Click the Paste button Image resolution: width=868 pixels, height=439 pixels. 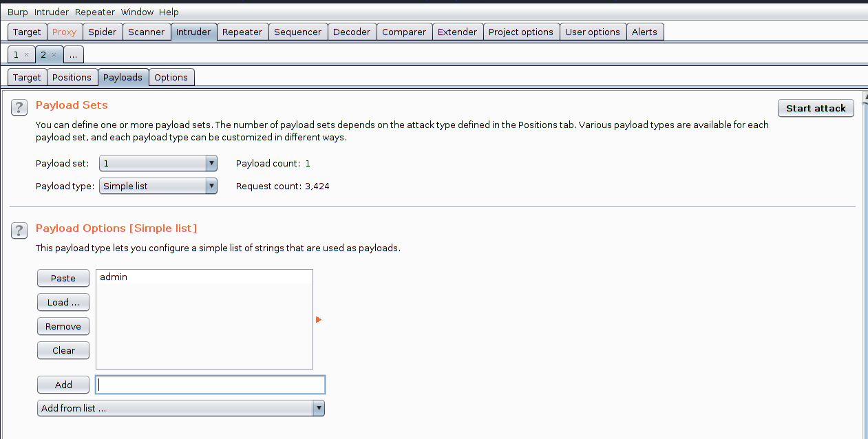pyautogui.click(x=63, y=278)
